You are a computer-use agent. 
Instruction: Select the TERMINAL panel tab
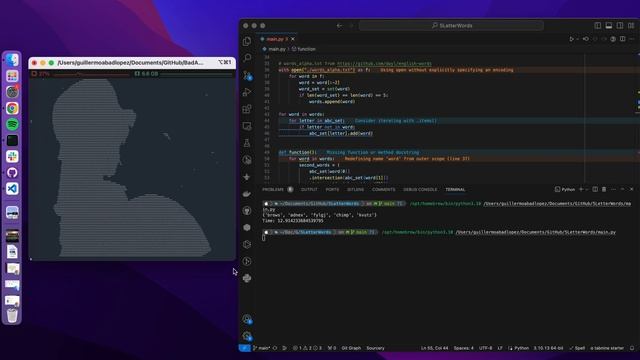click(455, 189)
